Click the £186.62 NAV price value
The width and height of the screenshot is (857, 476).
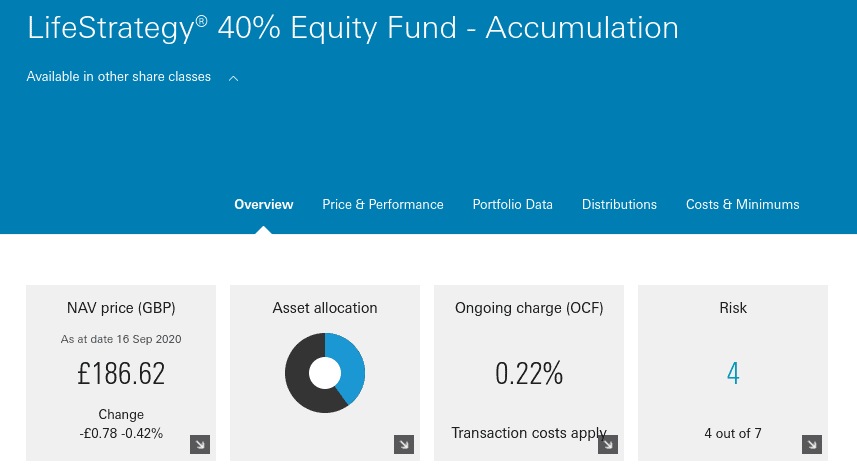point(121,374)
